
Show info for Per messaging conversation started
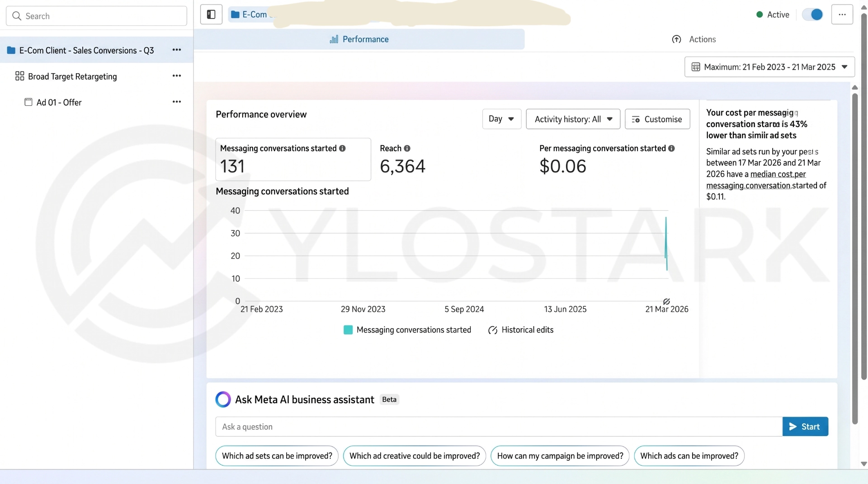pos(671,149)
